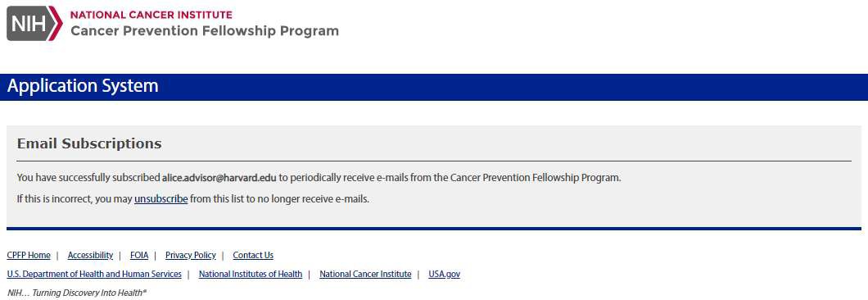Image resolution: width=868 pixels, height=300 pixels.
Task: Go to USA.gov
Action: [x=444, y=274]
